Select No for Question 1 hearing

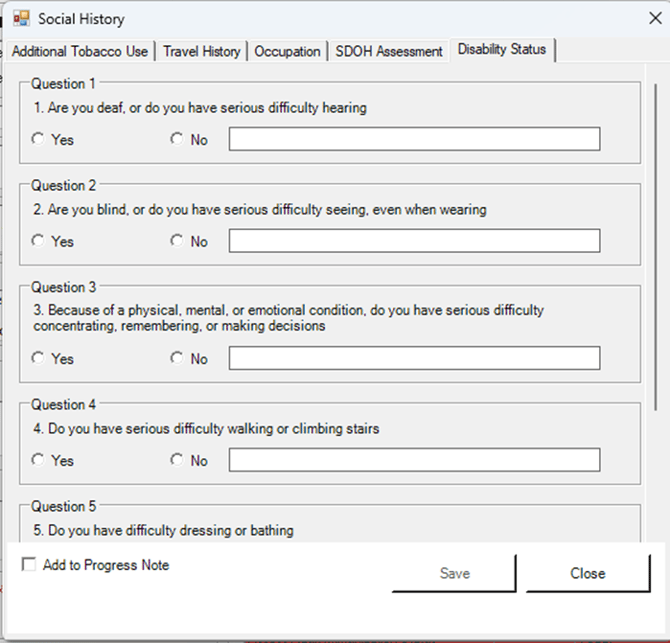(x=177, y=139)
